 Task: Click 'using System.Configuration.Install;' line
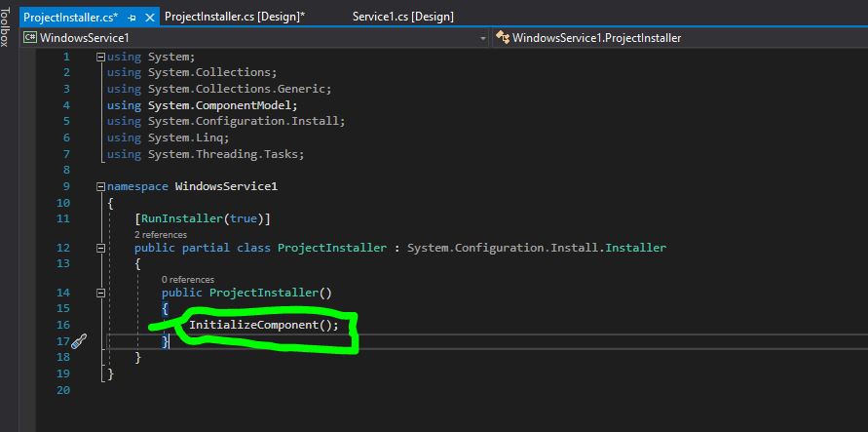[x=226, y=121]
